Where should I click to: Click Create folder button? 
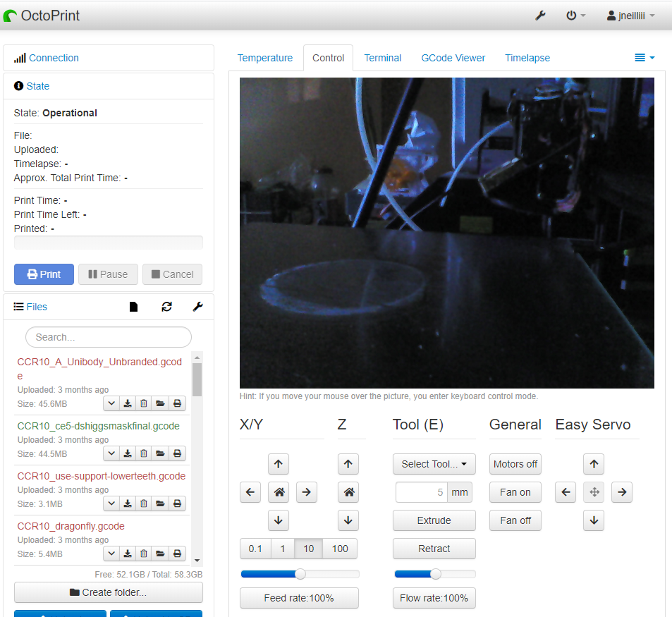[x=109, y=592]
